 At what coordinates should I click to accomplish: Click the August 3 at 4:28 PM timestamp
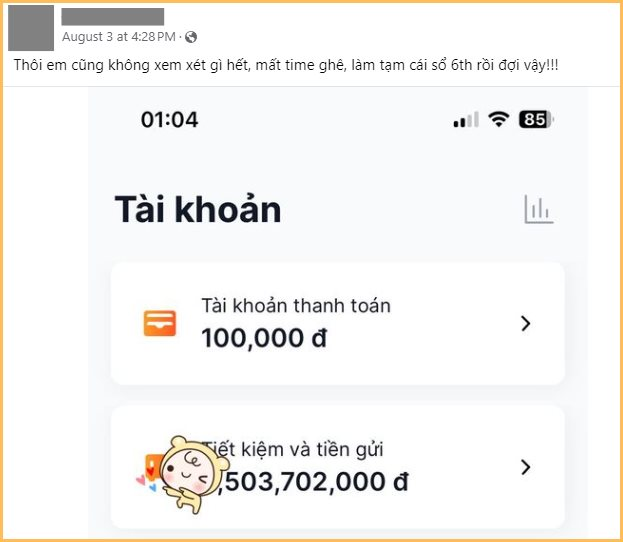118,37
